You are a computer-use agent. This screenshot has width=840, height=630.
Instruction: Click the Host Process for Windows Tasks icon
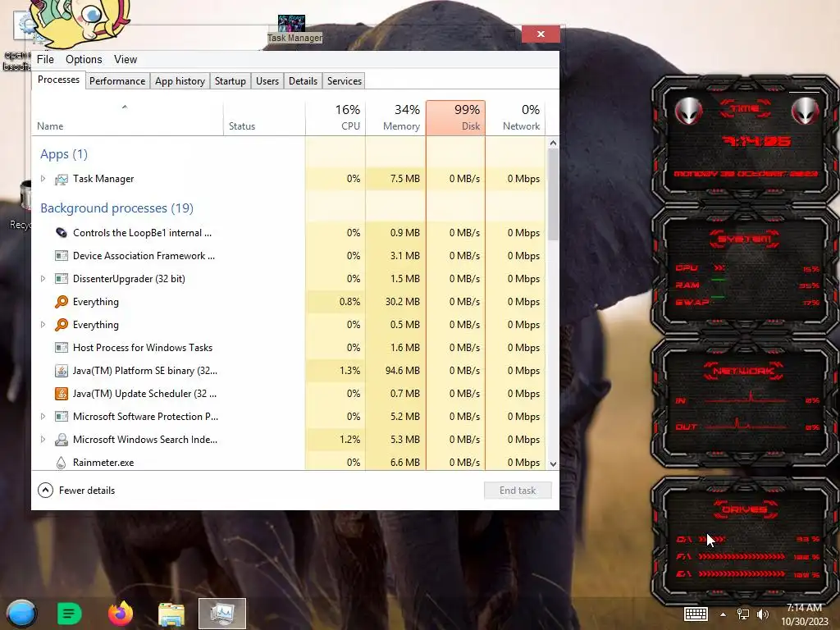click(x=62, y=348)
